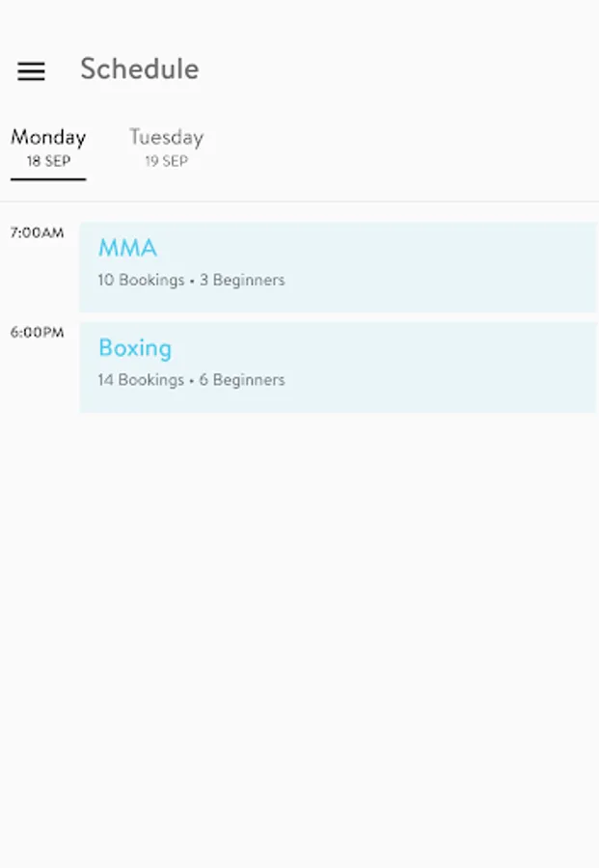
Task: Open the MMA class title
Action: pos(127,248)
